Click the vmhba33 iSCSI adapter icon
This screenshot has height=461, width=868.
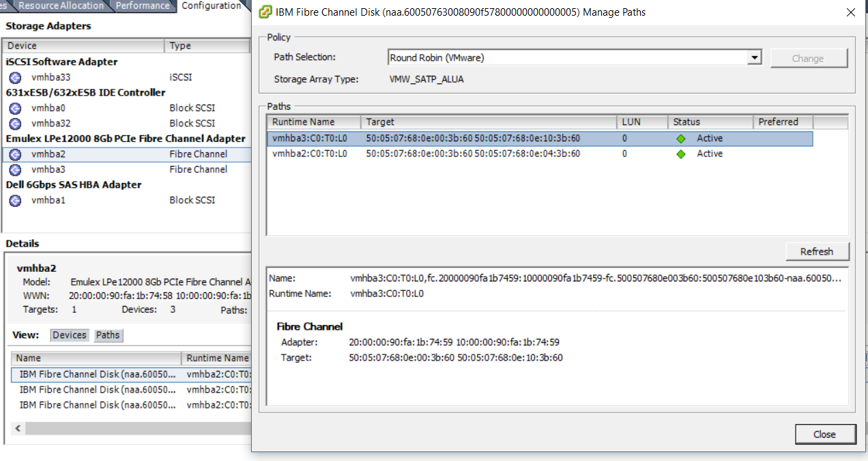pos(15,77)
